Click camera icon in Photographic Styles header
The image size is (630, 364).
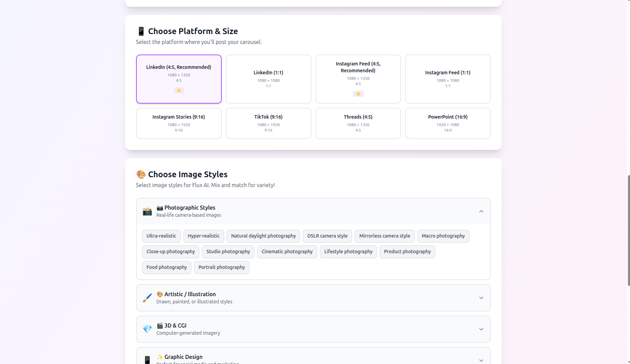coord(147,211)
